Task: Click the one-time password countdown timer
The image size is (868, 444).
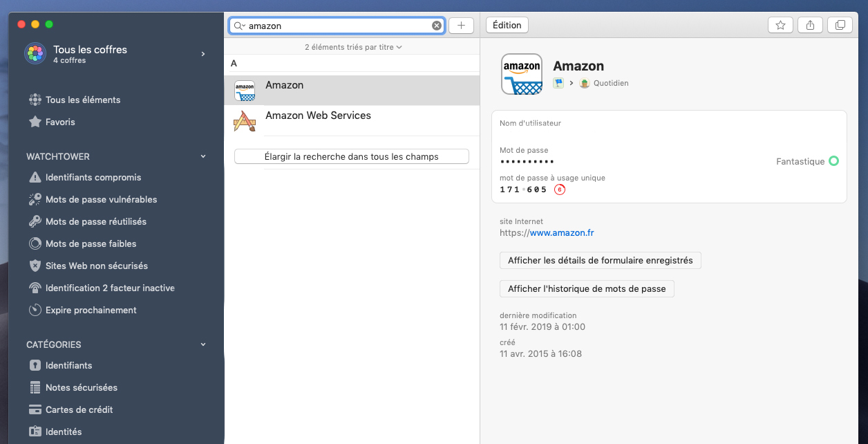Action: point(560,189)
